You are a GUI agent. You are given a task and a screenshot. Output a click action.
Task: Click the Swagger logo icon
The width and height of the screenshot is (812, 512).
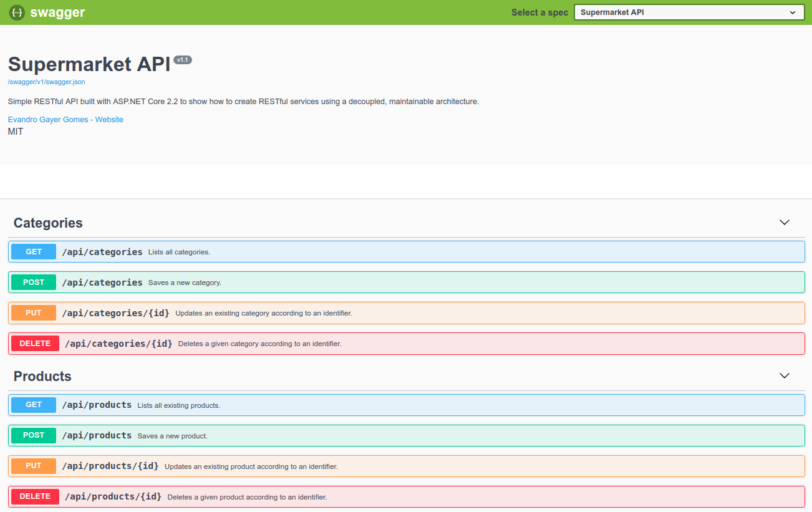click(17, 12)
